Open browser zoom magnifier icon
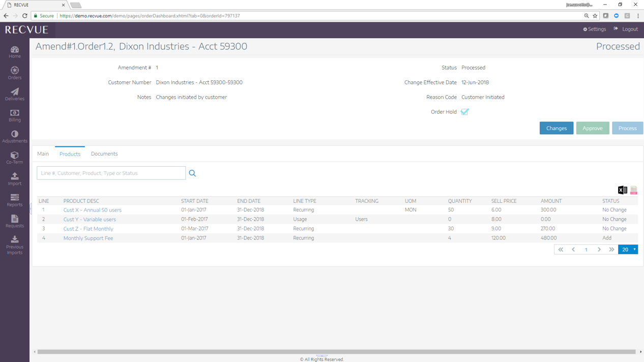Screen dimensions: 644x362 [x=586, y=16]
